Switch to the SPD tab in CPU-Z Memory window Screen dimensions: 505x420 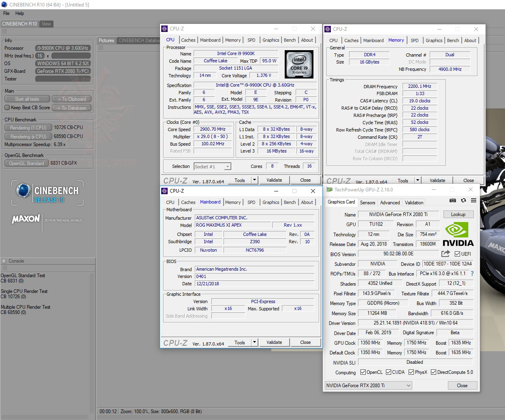point(414,40)
